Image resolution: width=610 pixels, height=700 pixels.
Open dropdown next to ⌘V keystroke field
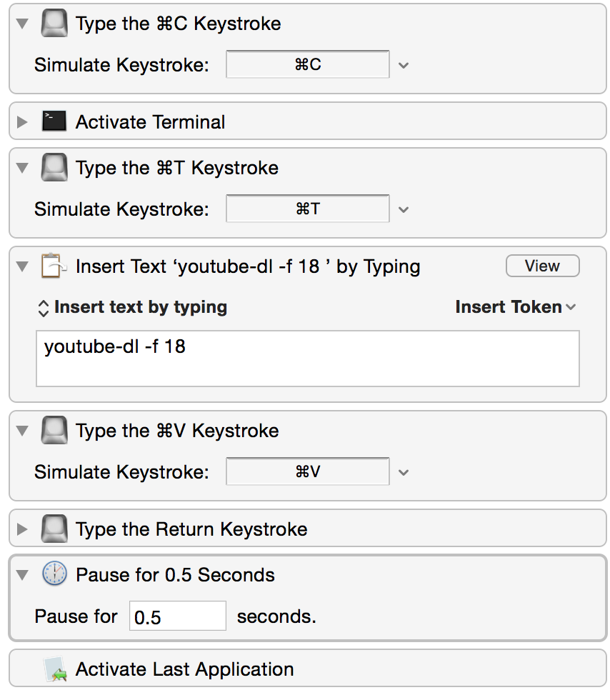[404, 472]
